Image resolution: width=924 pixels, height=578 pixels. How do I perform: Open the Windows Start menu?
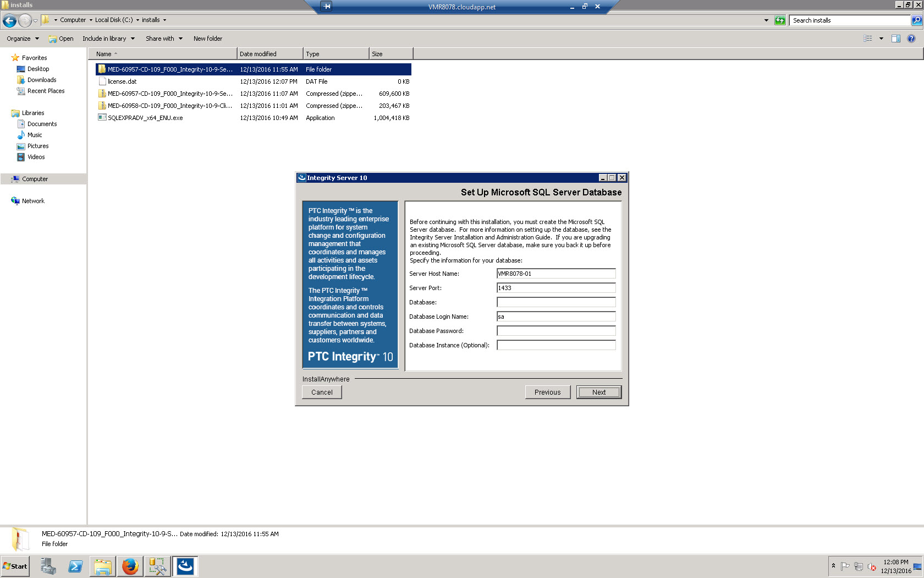click(15, 566)
